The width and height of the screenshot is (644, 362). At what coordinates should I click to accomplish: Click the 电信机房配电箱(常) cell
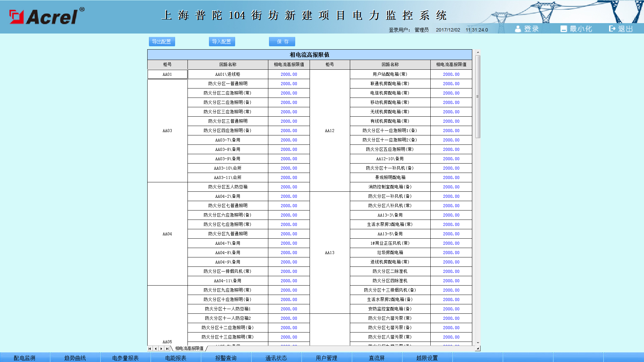(x=390, y=93)
